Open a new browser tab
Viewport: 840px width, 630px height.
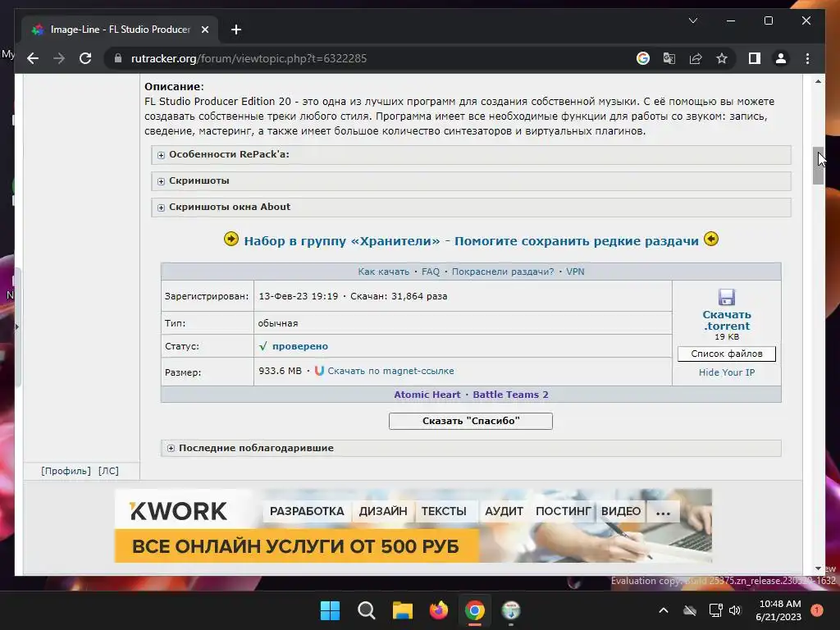tap(236, 30)
